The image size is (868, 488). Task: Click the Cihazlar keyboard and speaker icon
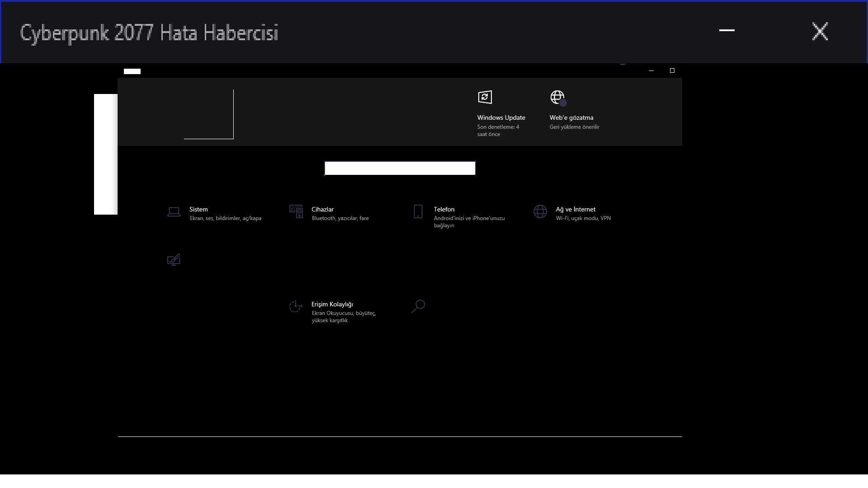296,211
